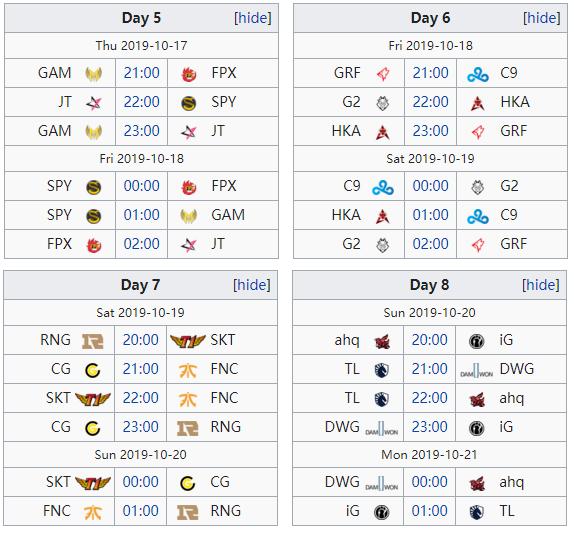Click FPX logo in Day 5 21:00 match
Viewport: 574px width, 534px height.
point(189,74)
